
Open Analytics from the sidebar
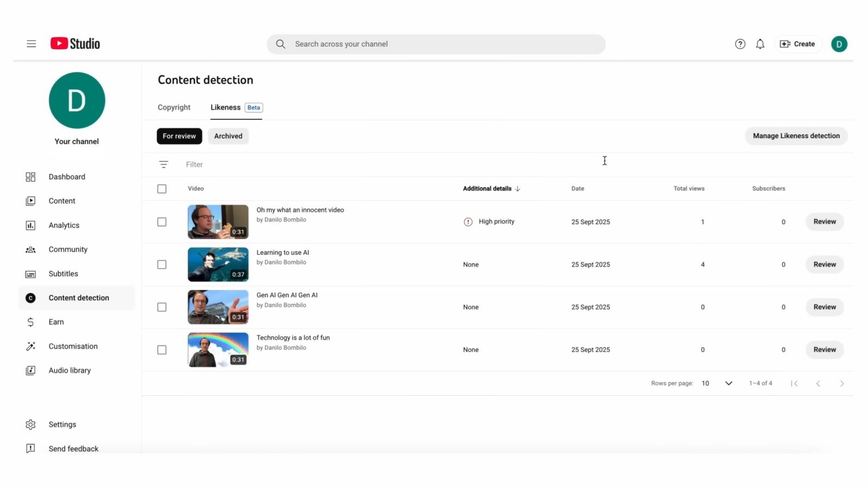point(63,226)
